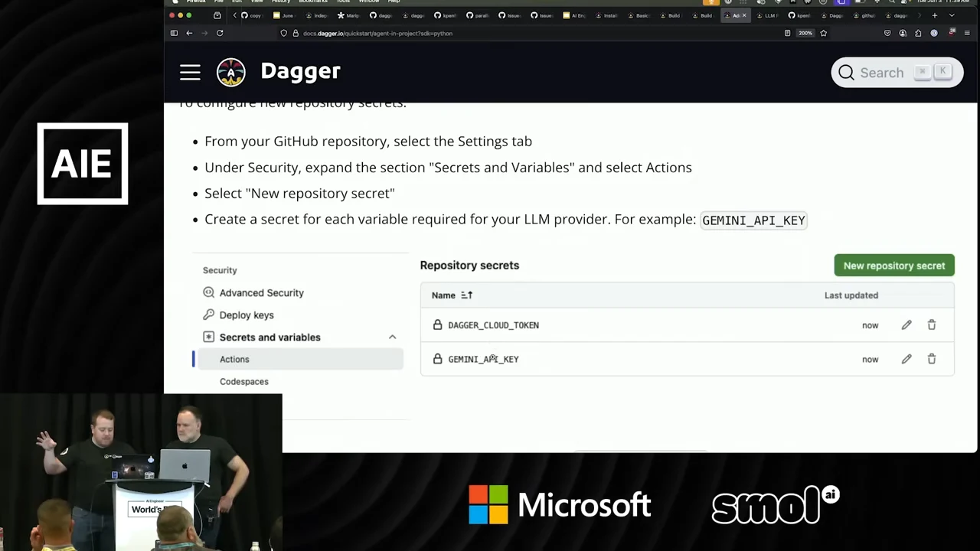Click the magnifier icon in Search
Viewport: 980px width, 551px height.
tap(846, 73)
